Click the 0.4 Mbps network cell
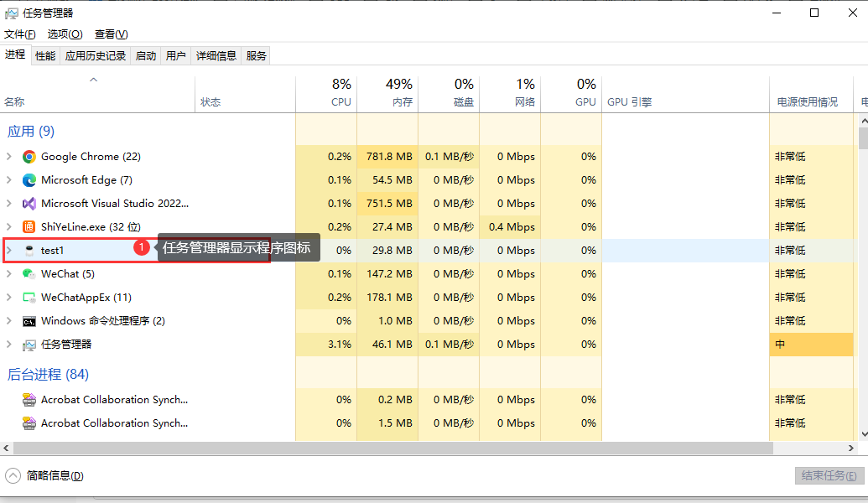This screenshot has width=868, height=503. point(510,227)
